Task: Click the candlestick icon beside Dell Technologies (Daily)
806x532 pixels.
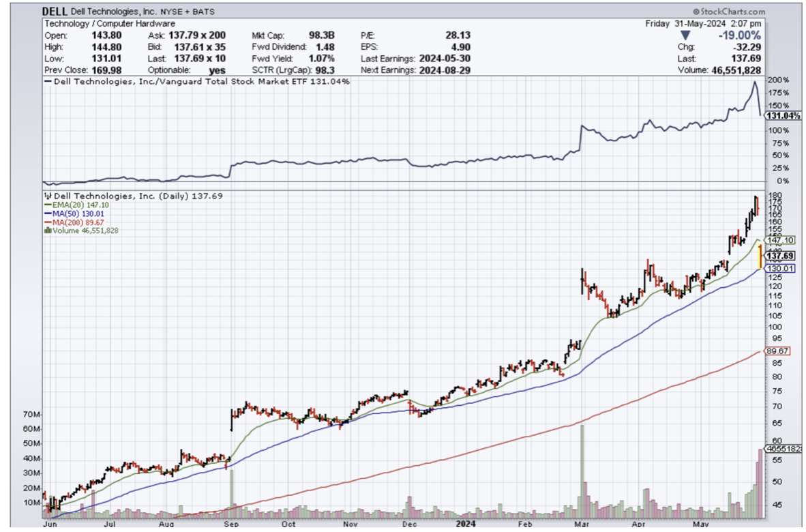Action: coord(46,195)
